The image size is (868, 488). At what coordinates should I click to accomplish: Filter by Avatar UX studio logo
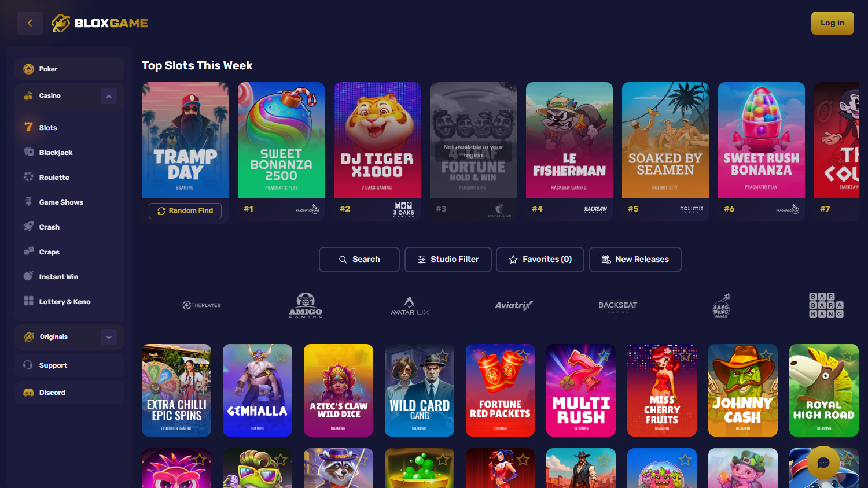410,305
